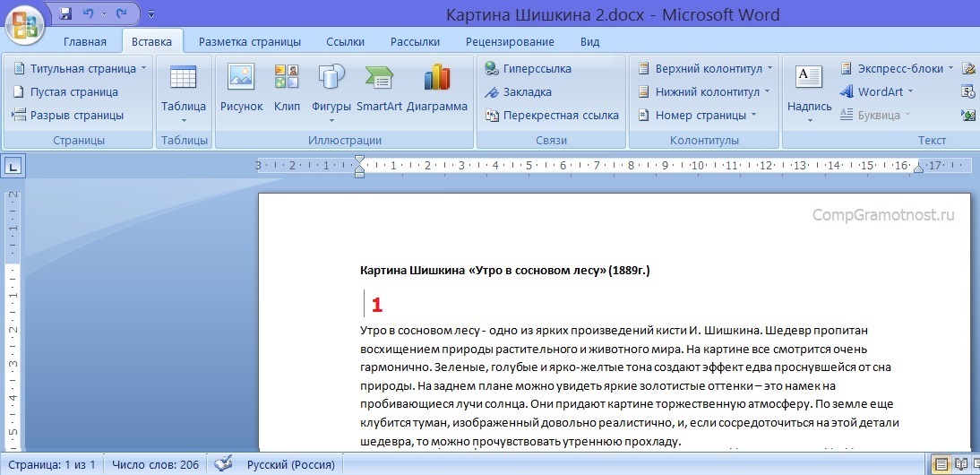Undo the last action

(90, 14)
